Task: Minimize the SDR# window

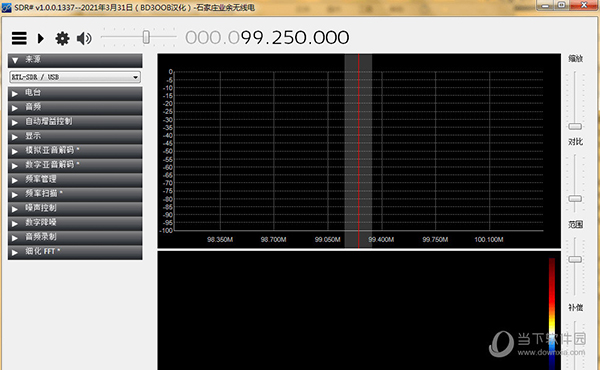Action: coord(546,5)
